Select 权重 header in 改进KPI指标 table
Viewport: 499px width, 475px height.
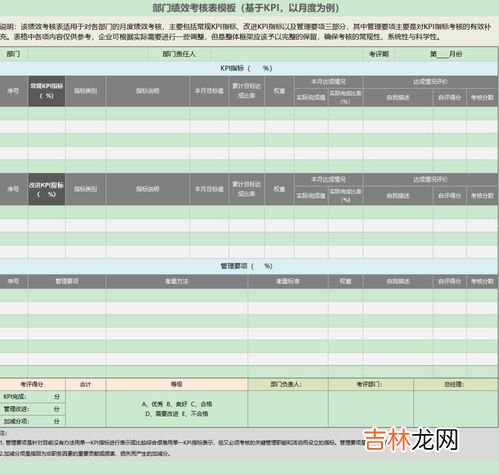point(279,189)
